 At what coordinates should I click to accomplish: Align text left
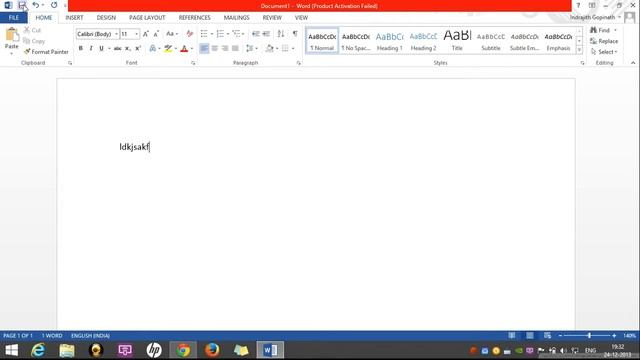coord(204,48)
